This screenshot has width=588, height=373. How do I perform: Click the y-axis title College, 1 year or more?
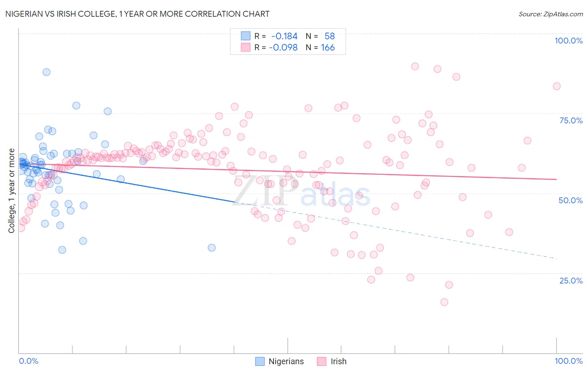point(12,191)
